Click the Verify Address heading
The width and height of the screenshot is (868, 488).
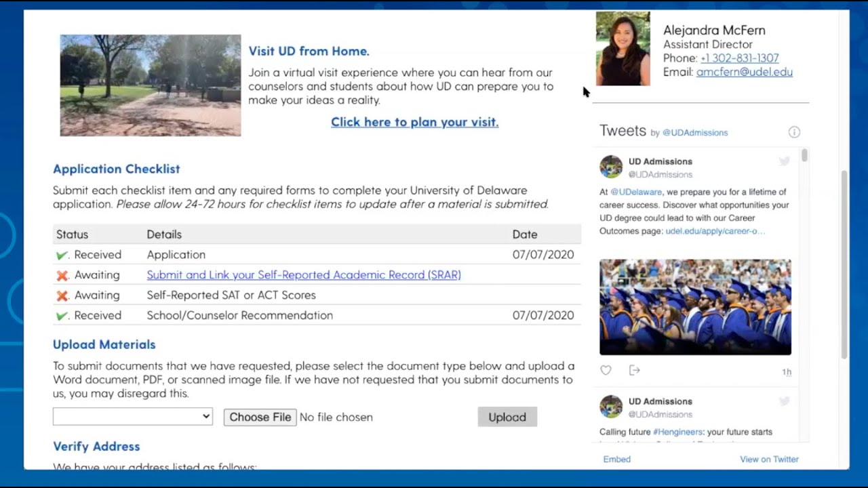[96, 446]
